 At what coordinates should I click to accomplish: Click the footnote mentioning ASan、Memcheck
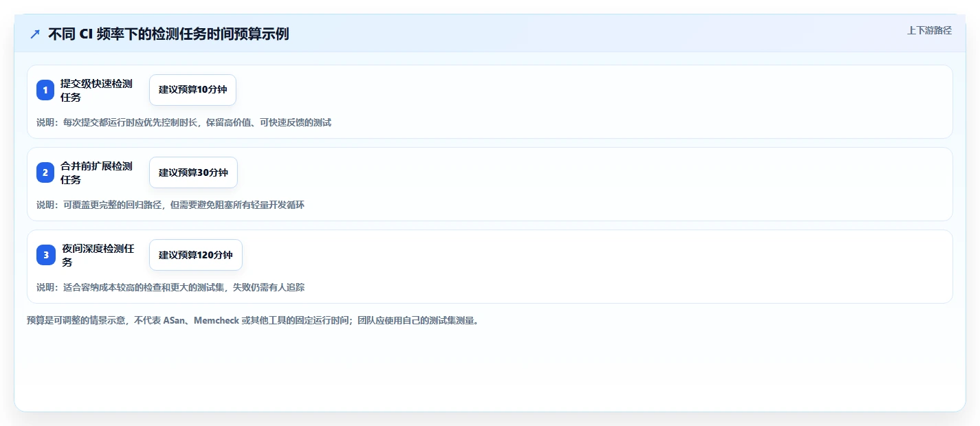tap(252, 320)
